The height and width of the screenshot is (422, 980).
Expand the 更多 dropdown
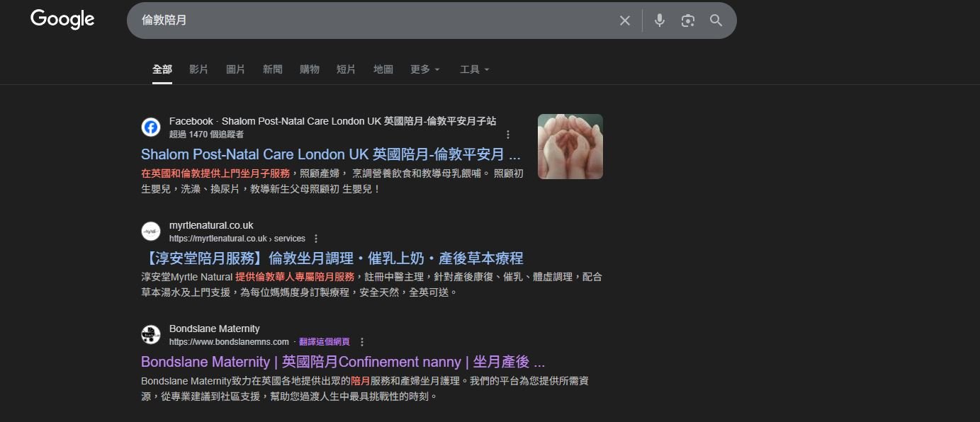tap(424, 69)
